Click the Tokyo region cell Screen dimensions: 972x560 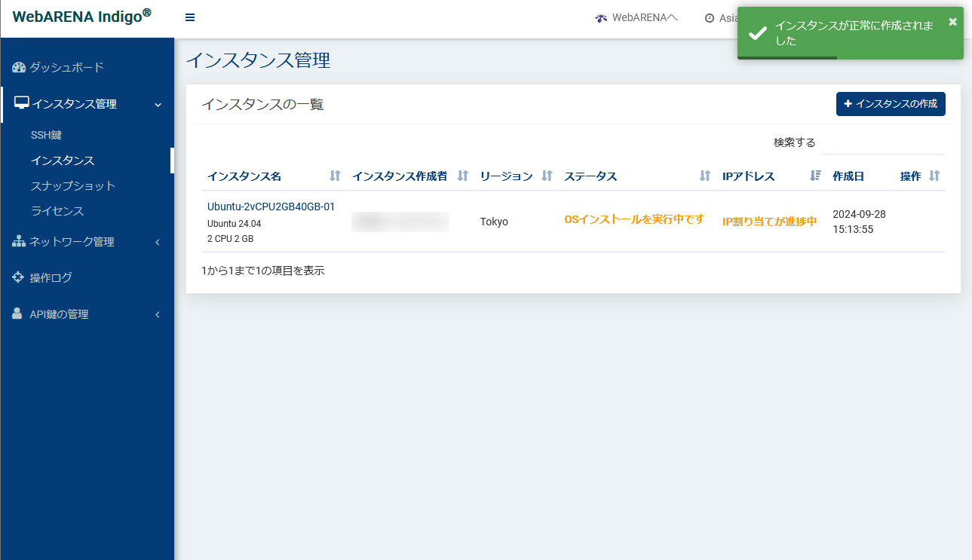(x=494, y=222)
